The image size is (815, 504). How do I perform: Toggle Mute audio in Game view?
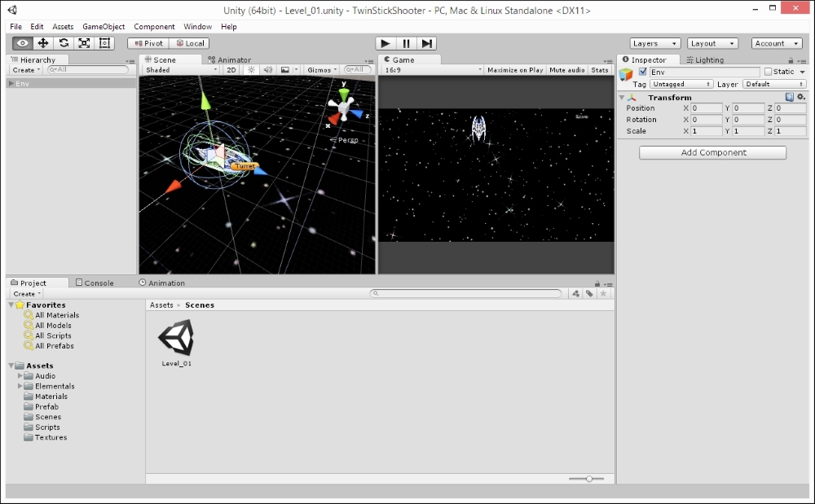point(567,70)
